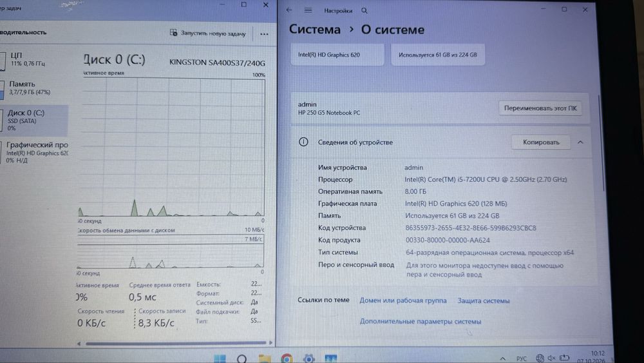Open the Защита системы link
The height and width of the screenshot is (363, 644).
coord(484,301)
